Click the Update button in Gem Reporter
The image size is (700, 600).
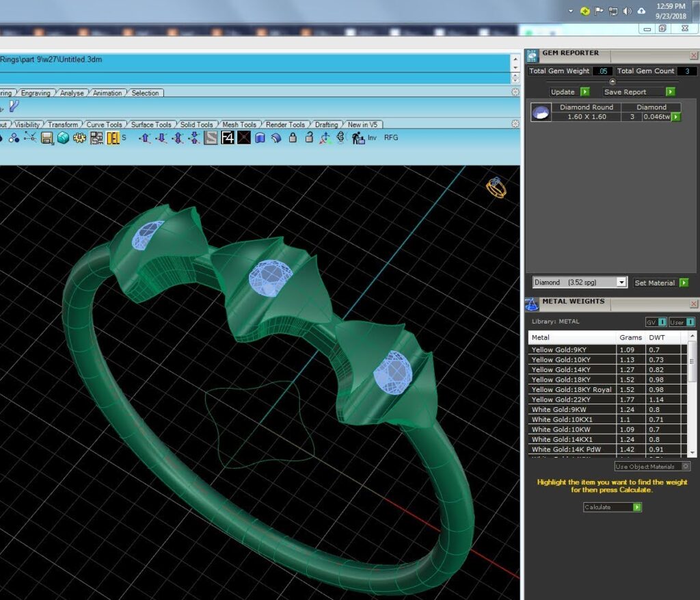point(570,92)
